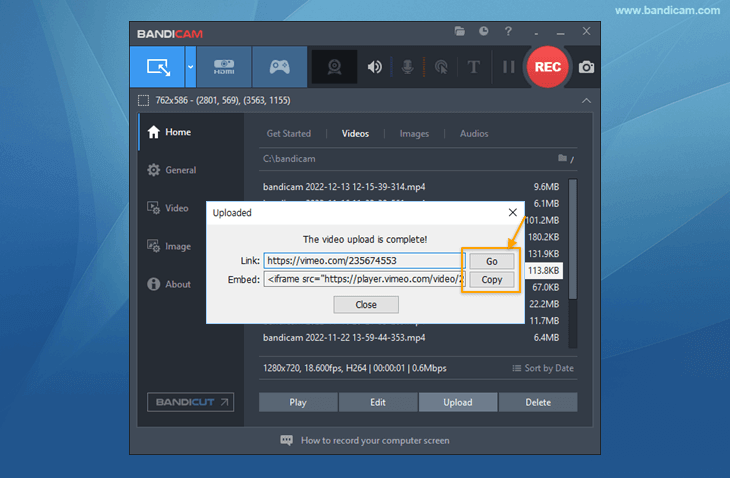Screen dimensions: 730x478
Task: Click the Delete button
Action: click(x=538, y=402)
